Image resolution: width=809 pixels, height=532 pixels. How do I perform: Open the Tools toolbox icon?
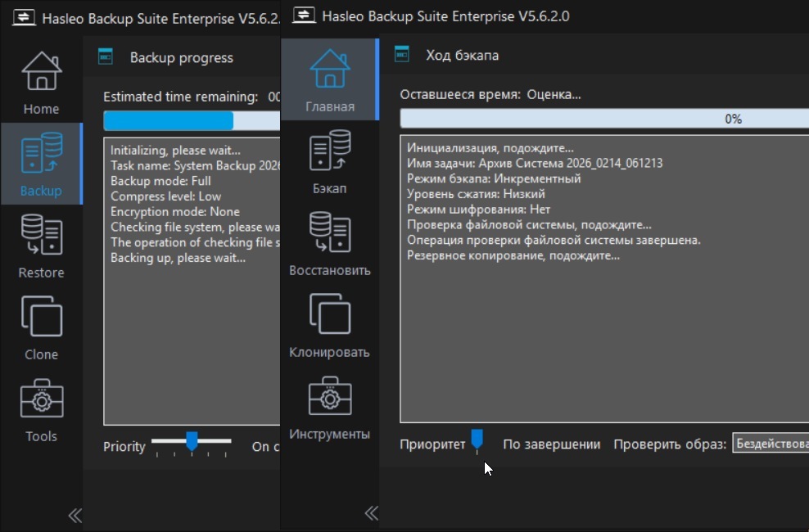point(41,409)
